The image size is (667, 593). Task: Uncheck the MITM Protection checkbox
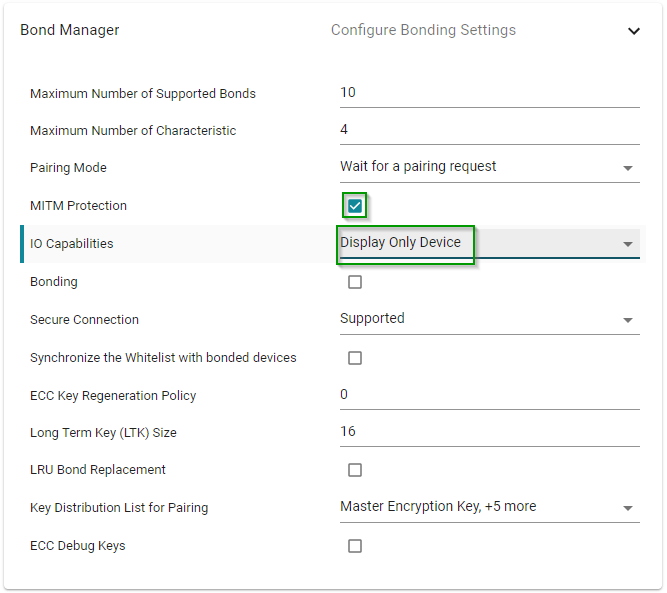point(355,206)
